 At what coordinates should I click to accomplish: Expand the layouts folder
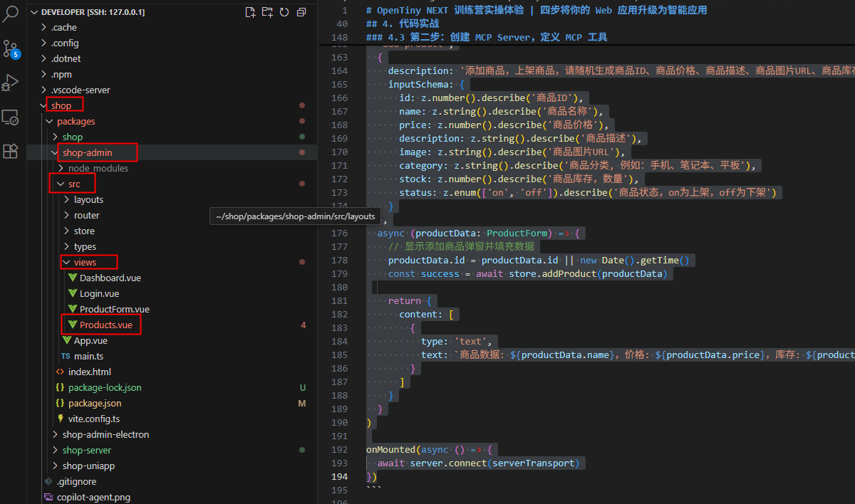tap(88, 200)
